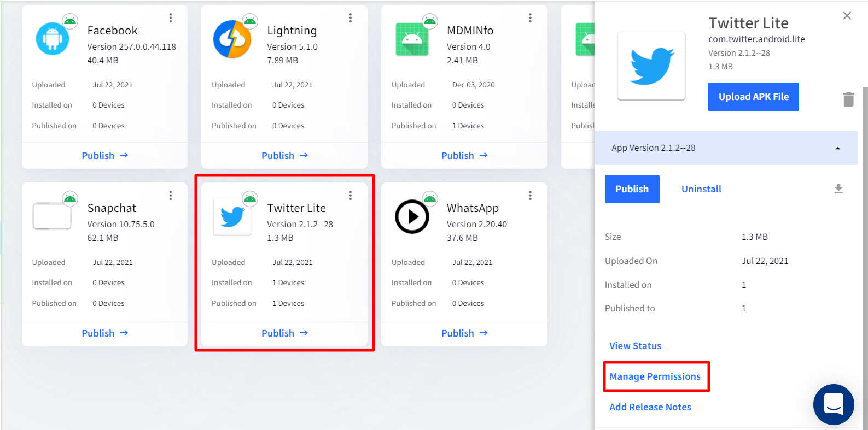Click the Twitter Lite card bird icon
868x430 pixels.
coord(232,216)
